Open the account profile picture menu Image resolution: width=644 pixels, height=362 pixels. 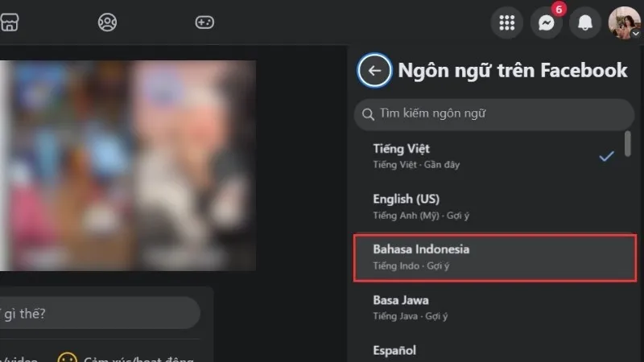[625, 23]
